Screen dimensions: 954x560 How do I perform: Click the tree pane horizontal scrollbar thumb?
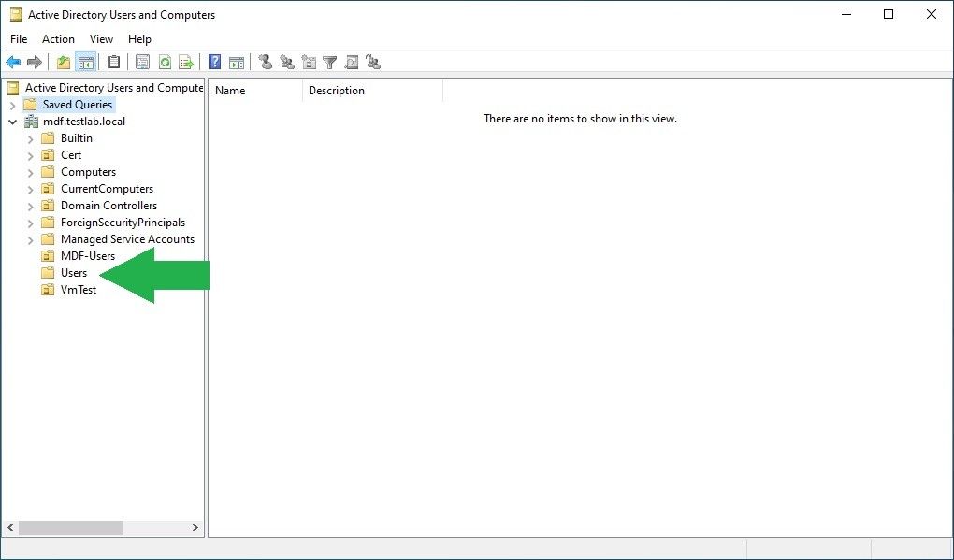pyautogui.click(x=71, y=528)
